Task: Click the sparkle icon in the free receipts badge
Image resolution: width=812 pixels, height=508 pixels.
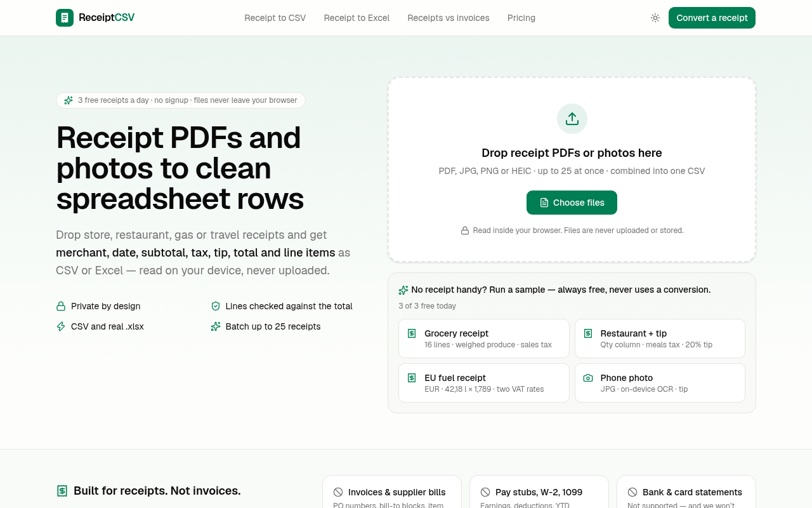Action: tap(69, 100)
